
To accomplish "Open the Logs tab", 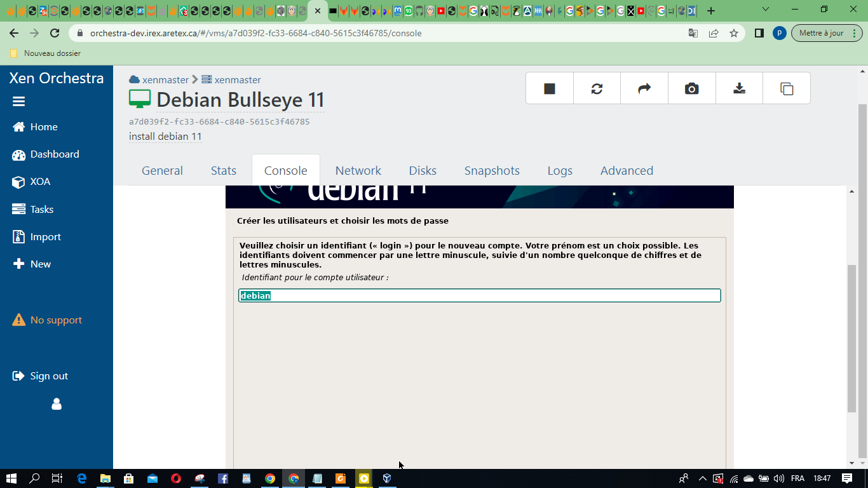I will click(560, 170).
